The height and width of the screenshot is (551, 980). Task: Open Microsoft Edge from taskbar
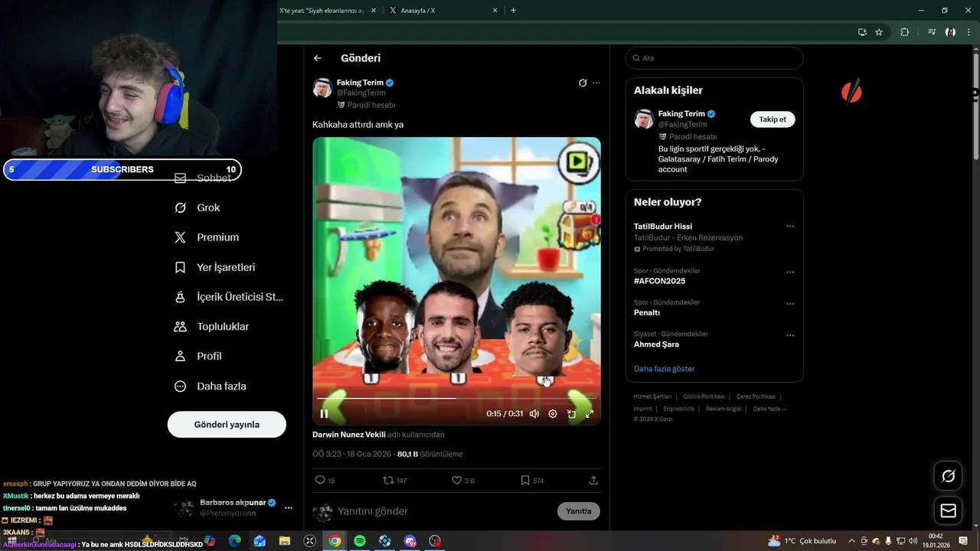(234, 541)
